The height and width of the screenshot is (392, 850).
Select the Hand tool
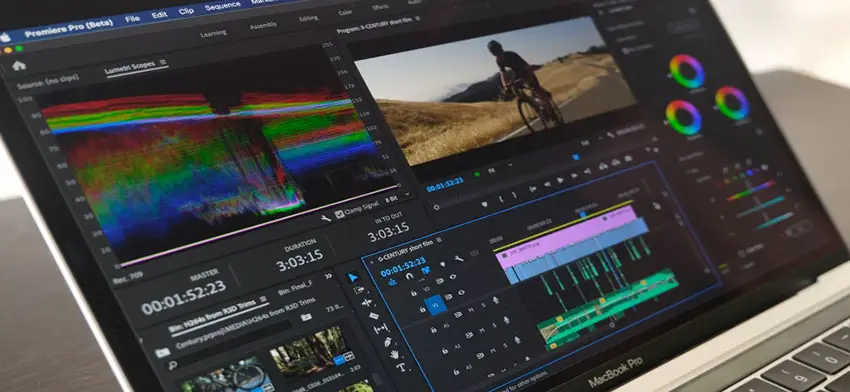(395, 355)
